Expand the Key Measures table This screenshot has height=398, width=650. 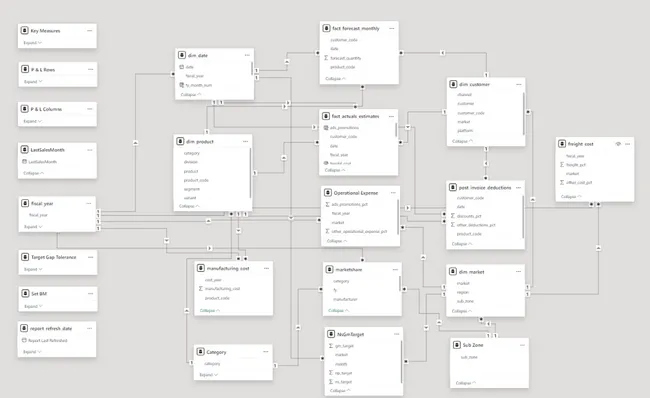tap(32, 43)
